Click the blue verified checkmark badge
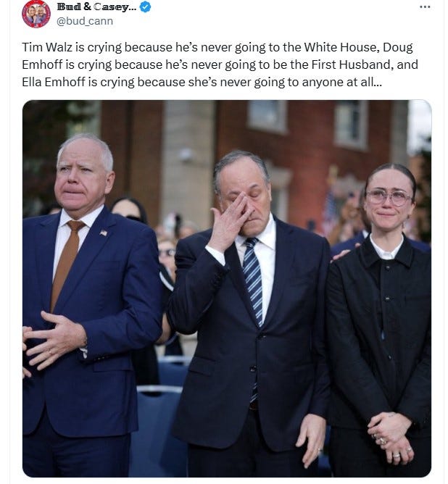The height and width of the screenshot is (484, 448). tap(145, 7)
